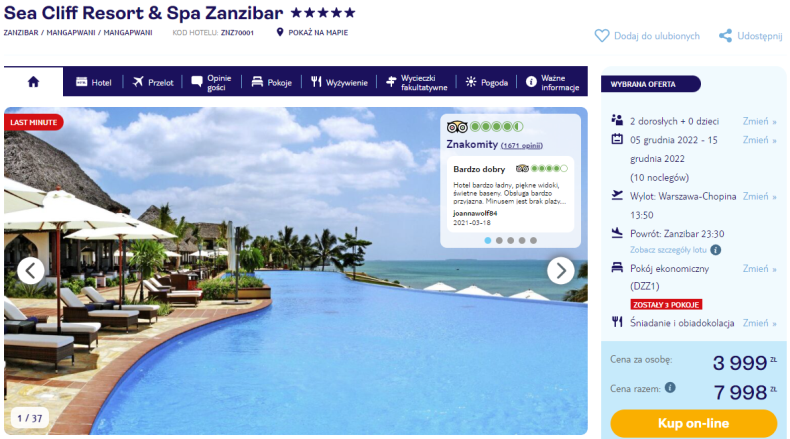
Task: Open the Wyżywienie tab
Action: pos(339,82)
